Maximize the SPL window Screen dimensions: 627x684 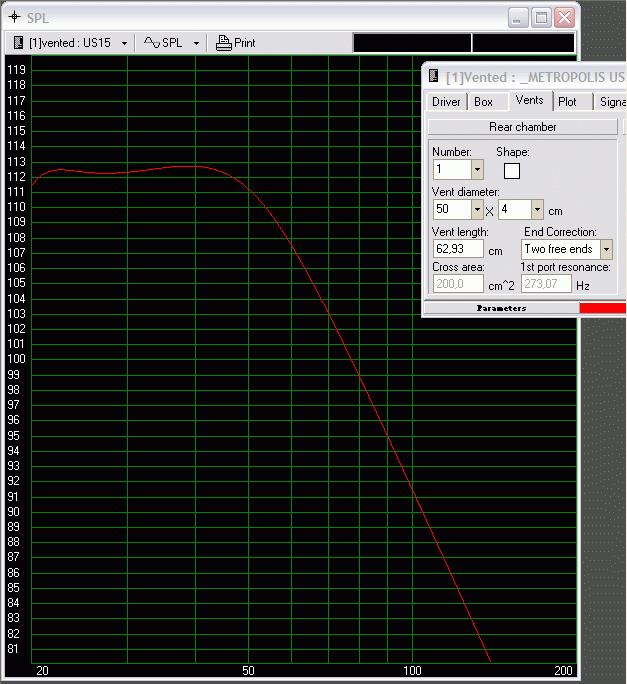(x=541, y=18)
